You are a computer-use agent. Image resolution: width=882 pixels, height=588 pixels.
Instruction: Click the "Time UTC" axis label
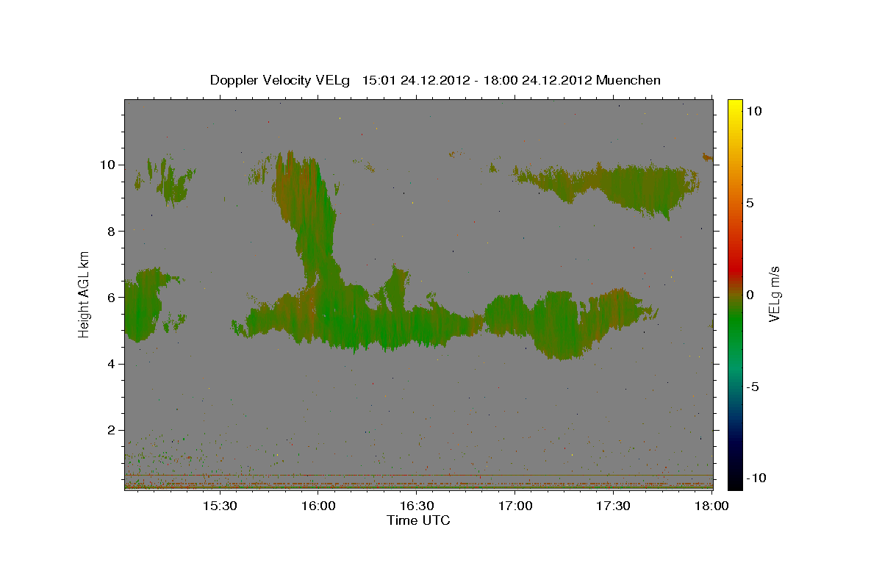coord(418,520)
